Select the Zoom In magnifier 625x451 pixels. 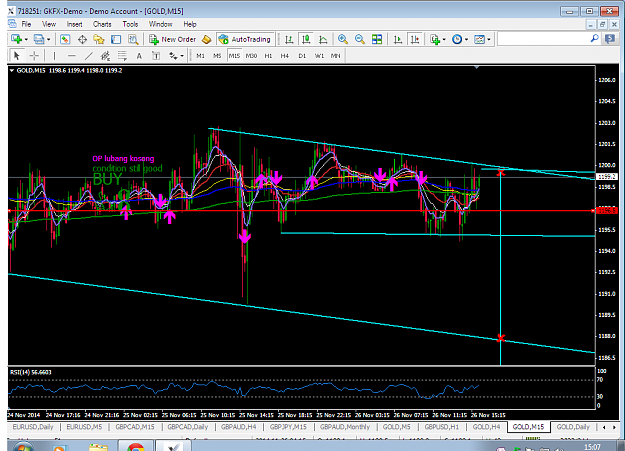[342, 39]
